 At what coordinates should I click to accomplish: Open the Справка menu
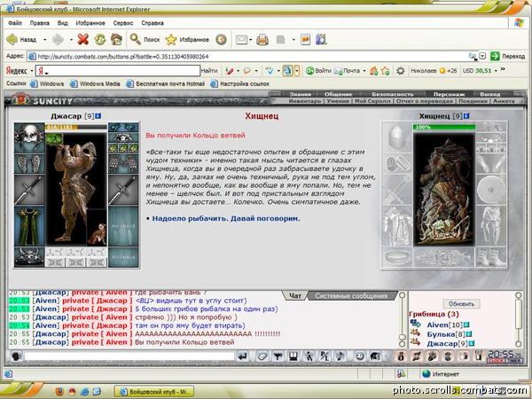pyautogui.click(x=153, y=23)
